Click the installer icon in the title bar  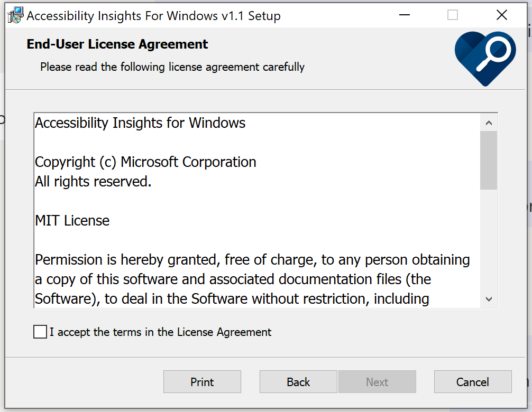coord(15,15)
